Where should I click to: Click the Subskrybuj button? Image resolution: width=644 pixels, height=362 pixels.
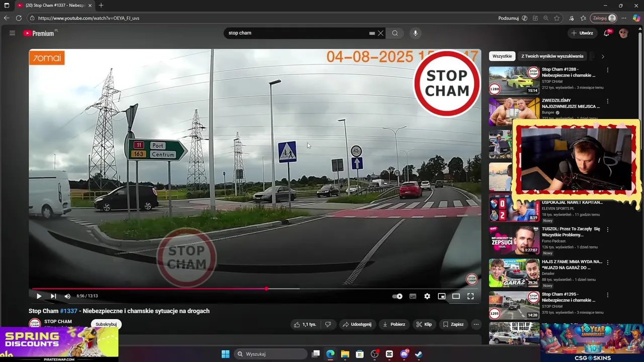(x=106, y=324)
